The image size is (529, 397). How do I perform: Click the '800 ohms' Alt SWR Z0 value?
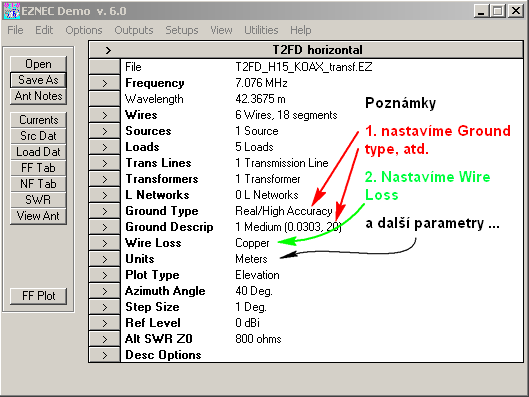[x=258, y=339]
